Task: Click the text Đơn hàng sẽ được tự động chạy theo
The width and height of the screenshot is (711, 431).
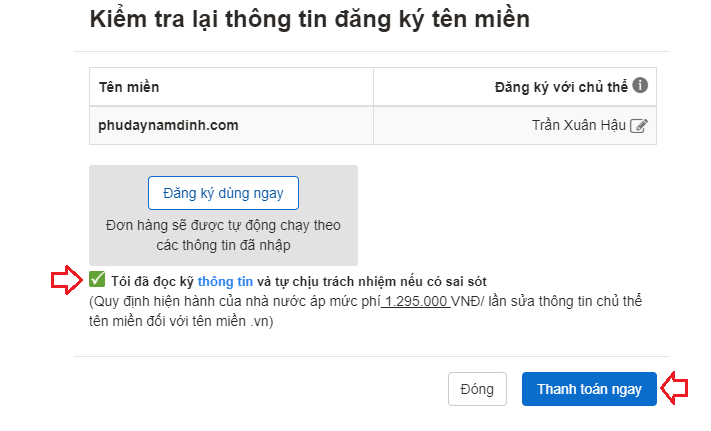Action: coord(223,225)
